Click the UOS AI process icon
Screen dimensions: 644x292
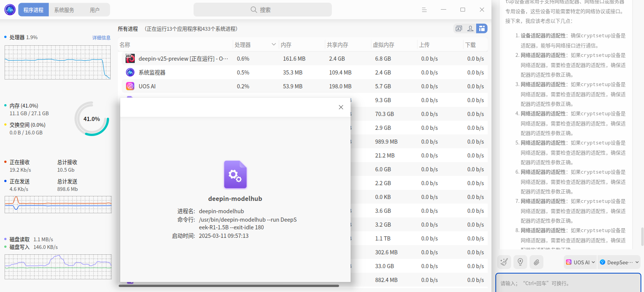(x=130, y=86)
